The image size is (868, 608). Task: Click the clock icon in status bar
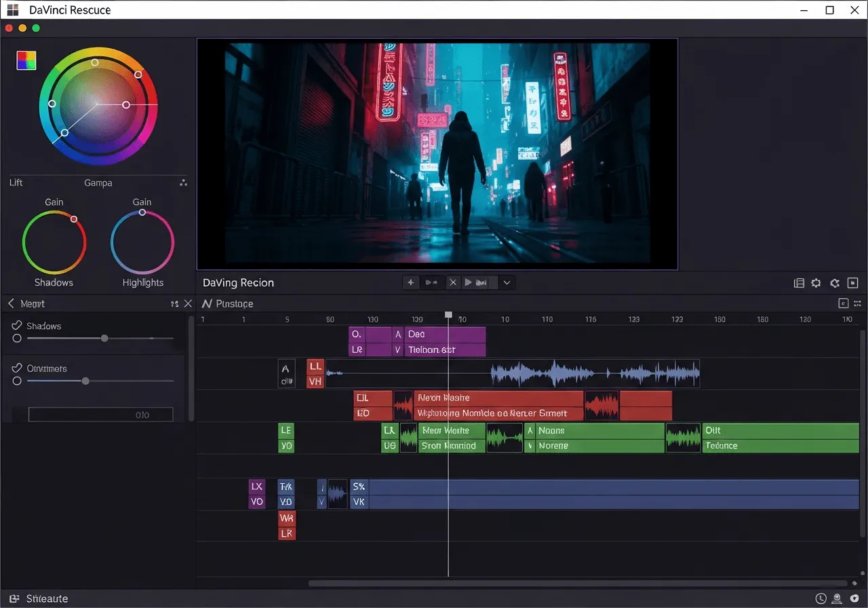coord(821,598)
